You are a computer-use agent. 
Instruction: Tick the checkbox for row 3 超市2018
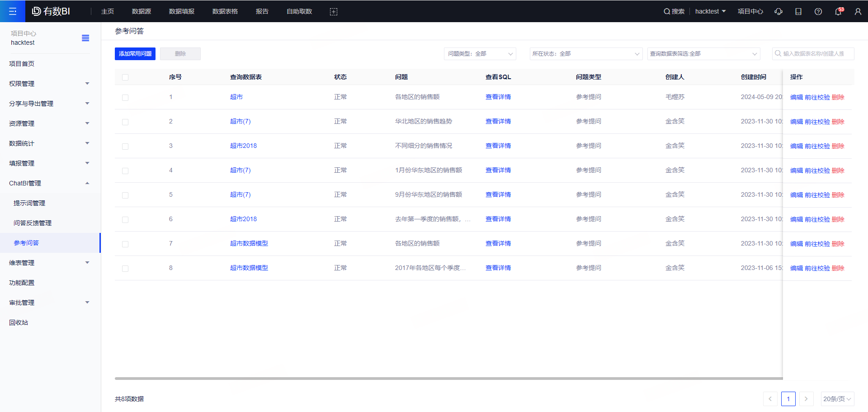pos(125,146)
